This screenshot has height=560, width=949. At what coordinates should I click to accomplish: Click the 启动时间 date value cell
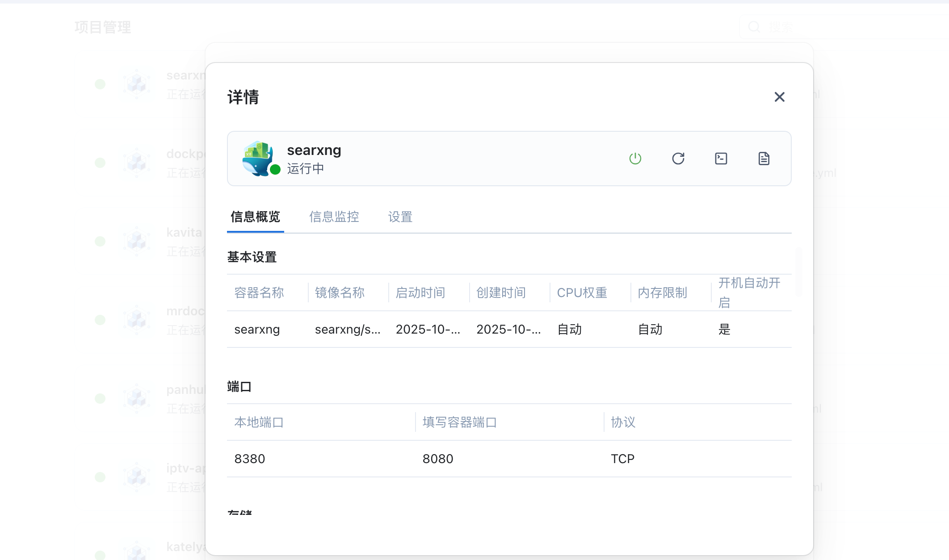(x=428, y=330)
